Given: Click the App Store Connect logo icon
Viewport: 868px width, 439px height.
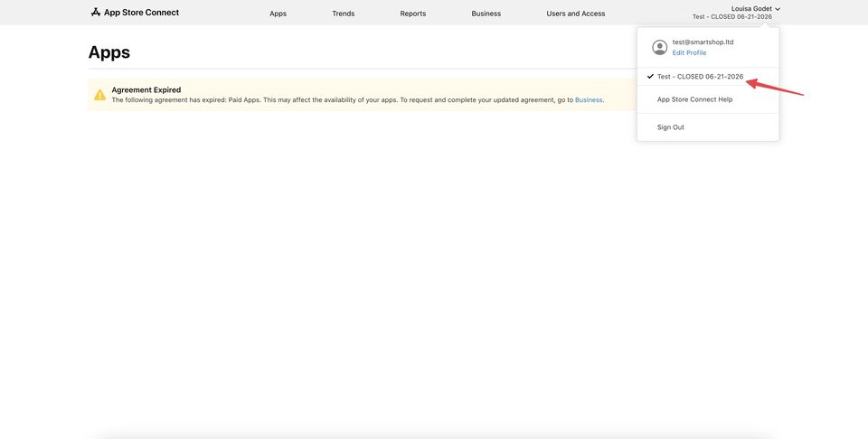Looking at the screenshot, I should (x=96, y=12).
